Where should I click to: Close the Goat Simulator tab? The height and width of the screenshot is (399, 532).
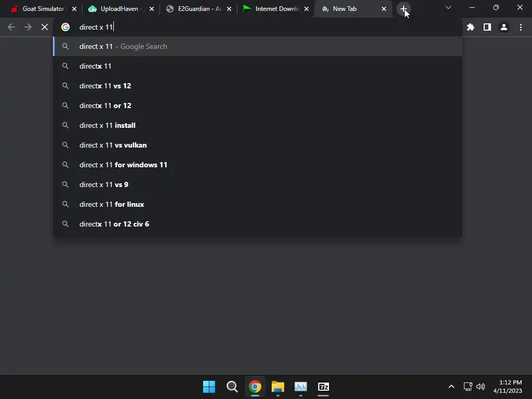[x=74, y=9]
